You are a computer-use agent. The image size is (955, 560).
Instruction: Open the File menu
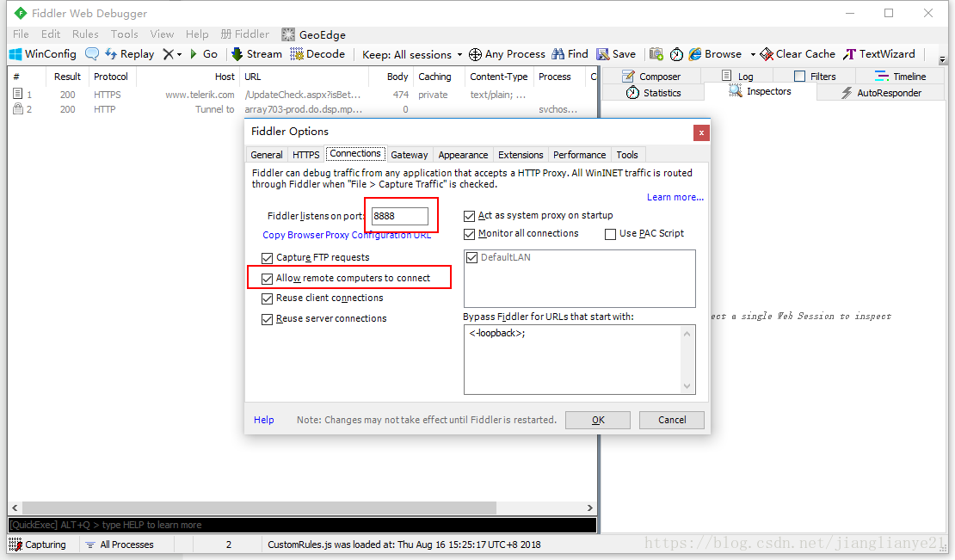pos(21,34)
